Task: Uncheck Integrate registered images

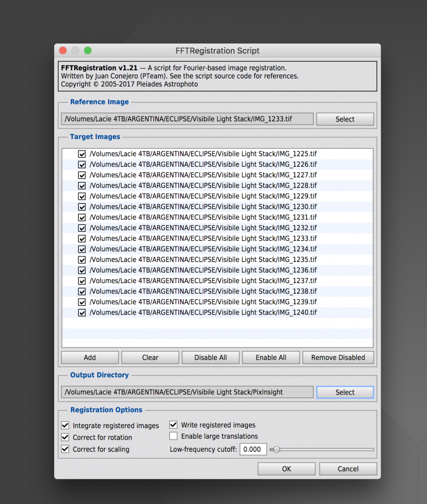Action: [x=65, y=425]
